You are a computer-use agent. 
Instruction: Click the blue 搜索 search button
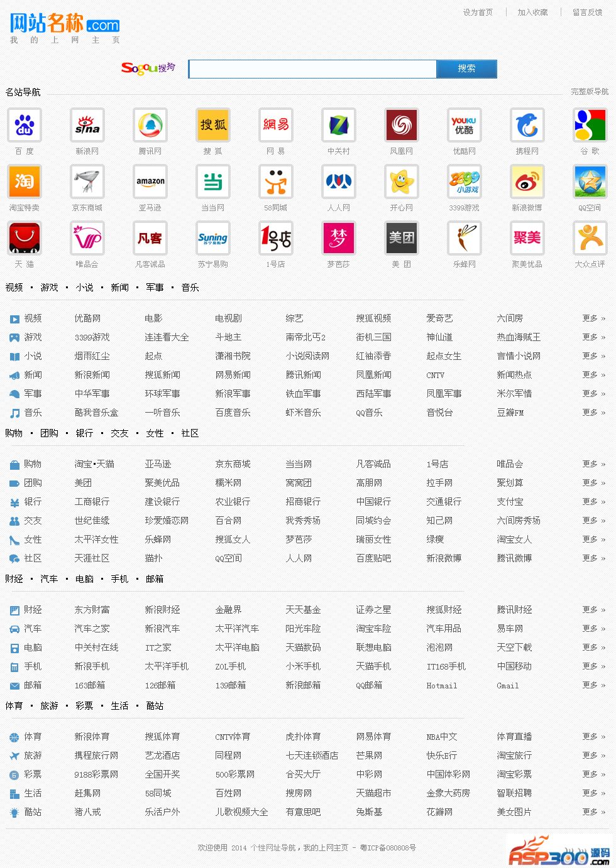coord(466,69)
